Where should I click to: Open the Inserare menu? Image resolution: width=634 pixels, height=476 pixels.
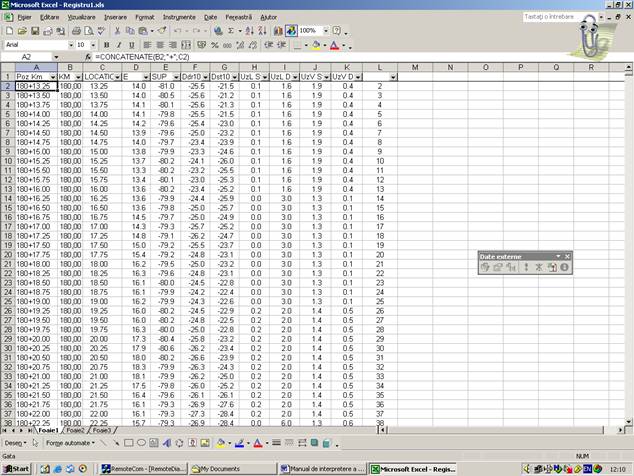[x=115, y=17]
